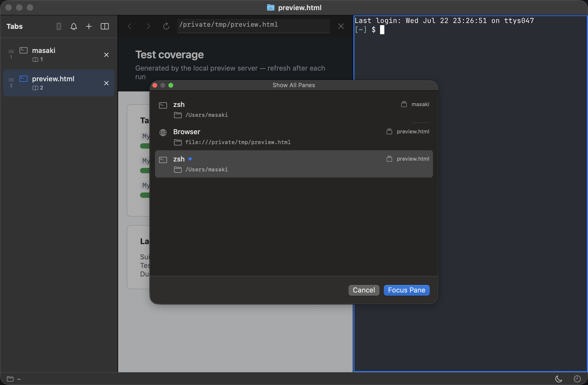Click preview.html label in Browser row
Image resolution: width=588 pixels, height=385 pixels.
click(x=413, y=132)
